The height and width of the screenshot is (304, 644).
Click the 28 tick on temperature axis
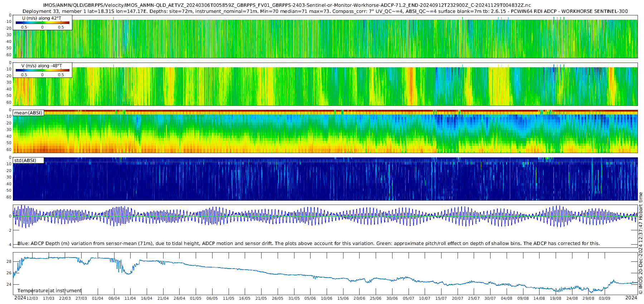click(9, 261)
